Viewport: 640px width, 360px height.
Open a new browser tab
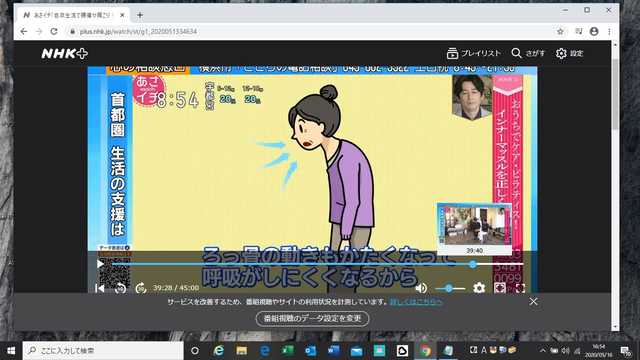pyautogui.click(x=140, y=15)
